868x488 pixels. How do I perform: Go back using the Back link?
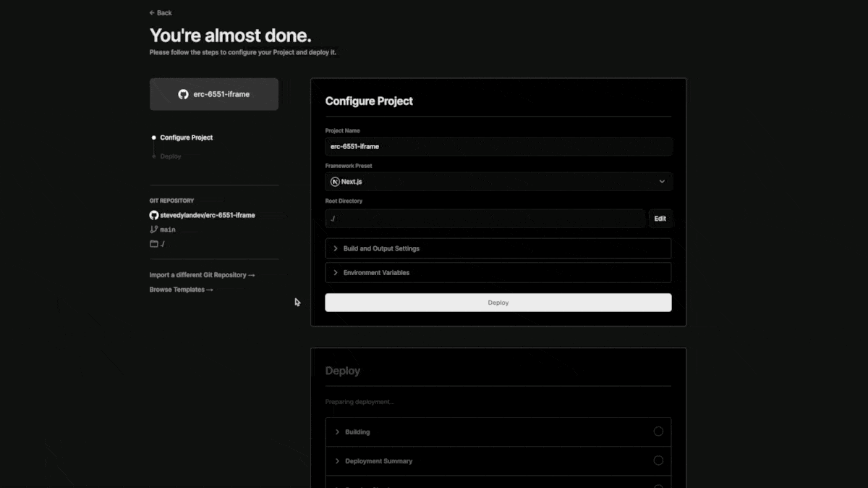pos(161,13)
